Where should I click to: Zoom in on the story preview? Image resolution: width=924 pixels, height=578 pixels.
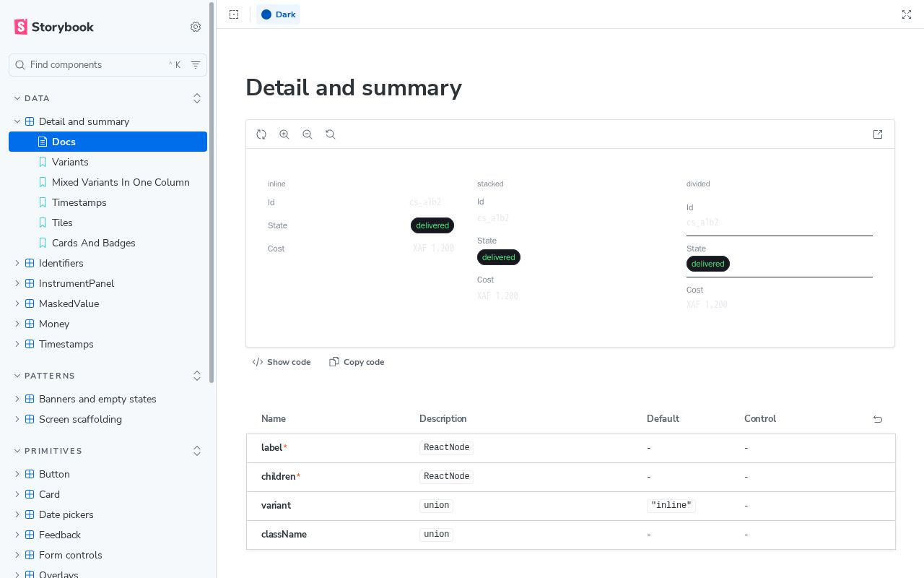(x=284, y=134)
